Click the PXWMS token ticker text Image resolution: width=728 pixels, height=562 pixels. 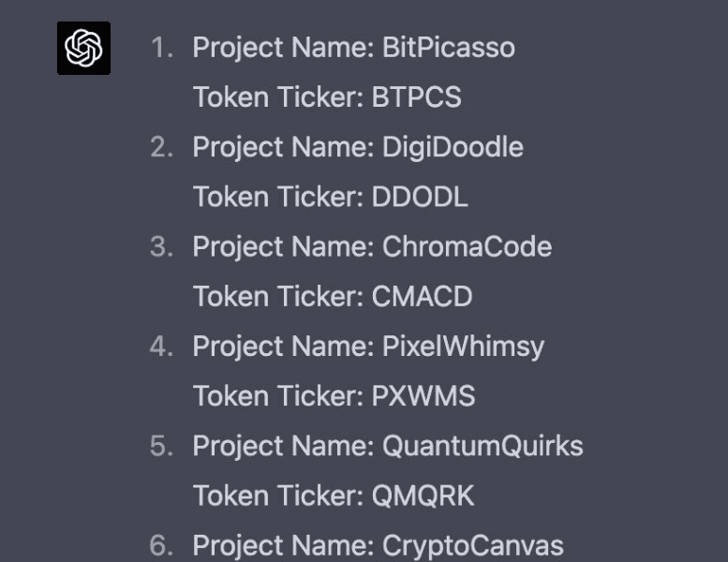[423, 396]
